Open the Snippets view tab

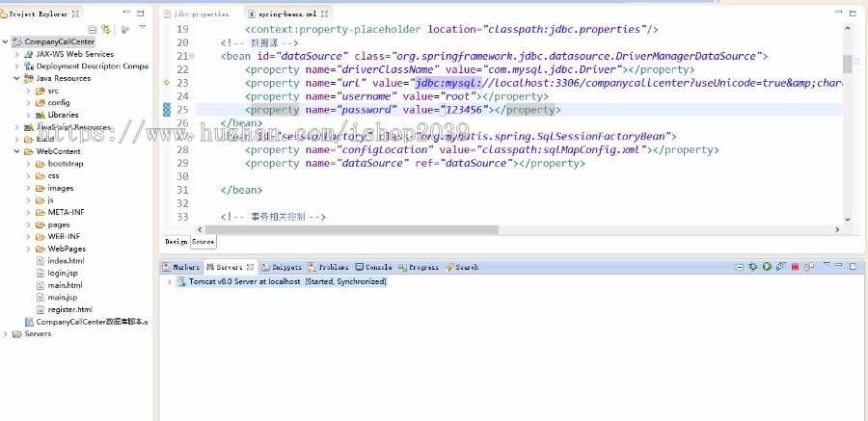click(x=282, y=267)
